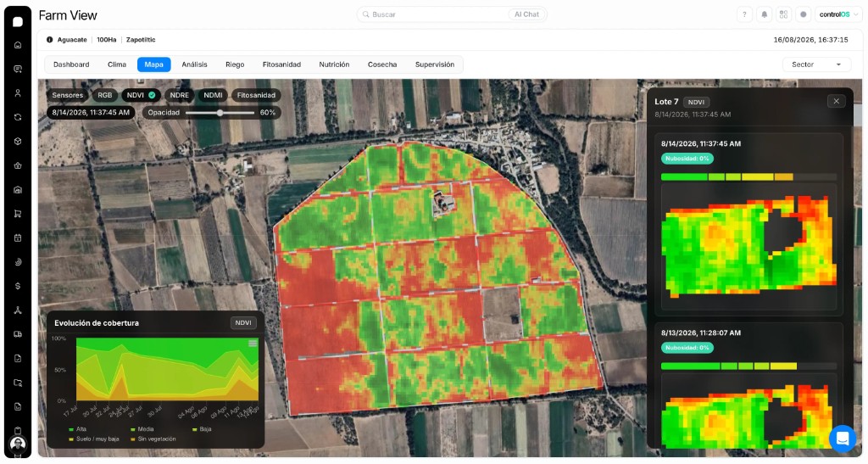Open the radar signal sidebar icon
The image size is (868, 464).
pos(18,262)
